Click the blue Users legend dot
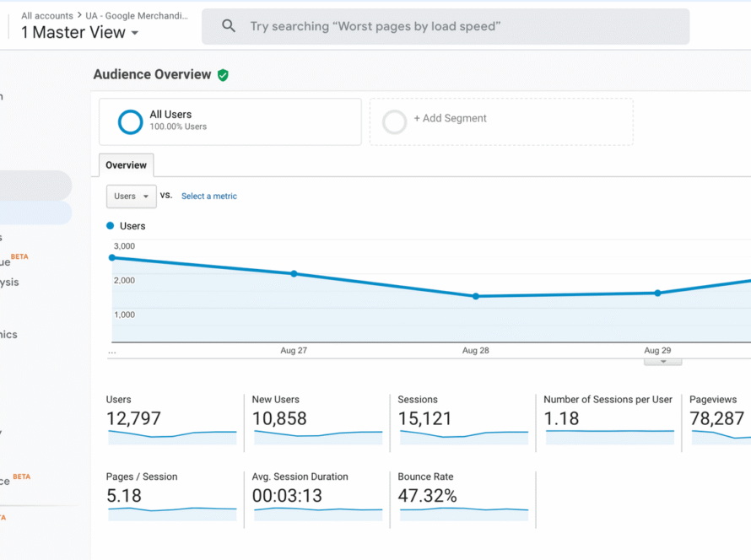The width and height of the screenshot is (751, 560). point(111,226)
